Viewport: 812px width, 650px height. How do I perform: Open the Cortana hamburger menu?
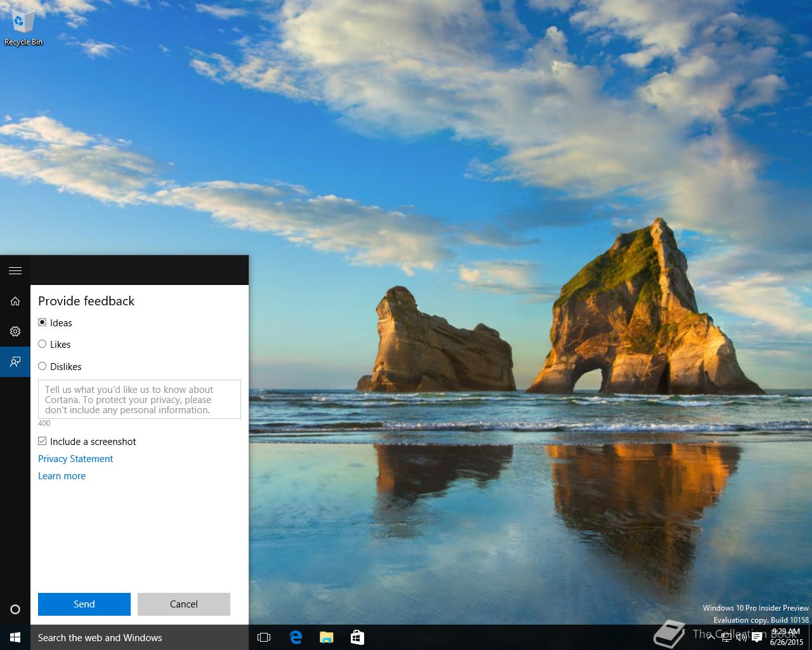click(15, 270)
